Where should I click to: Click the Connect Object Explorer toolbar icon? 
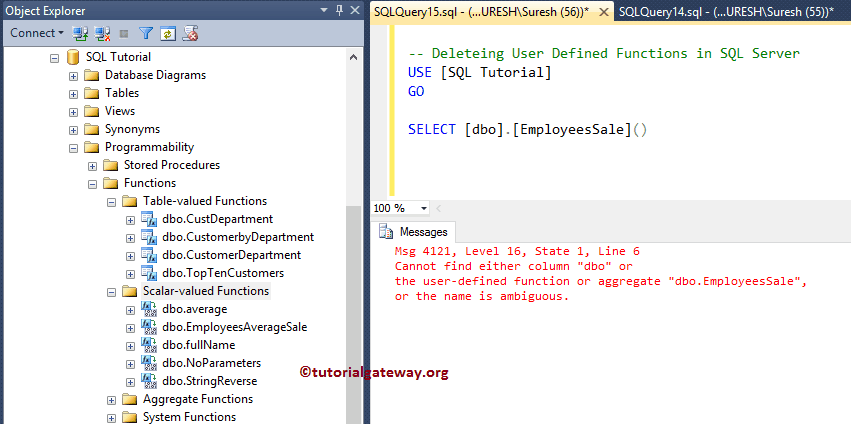[x=81, y=34]
